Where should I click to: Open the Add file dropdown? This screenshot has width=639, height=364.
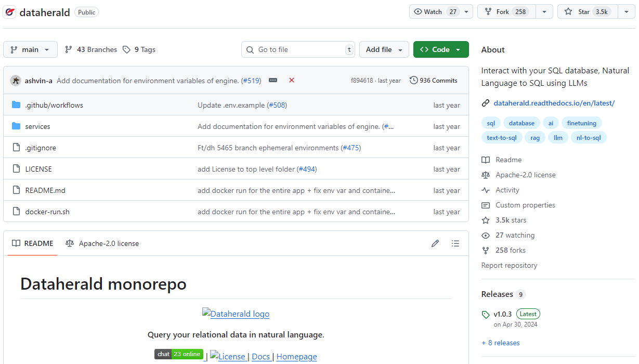tap(384, 49)
